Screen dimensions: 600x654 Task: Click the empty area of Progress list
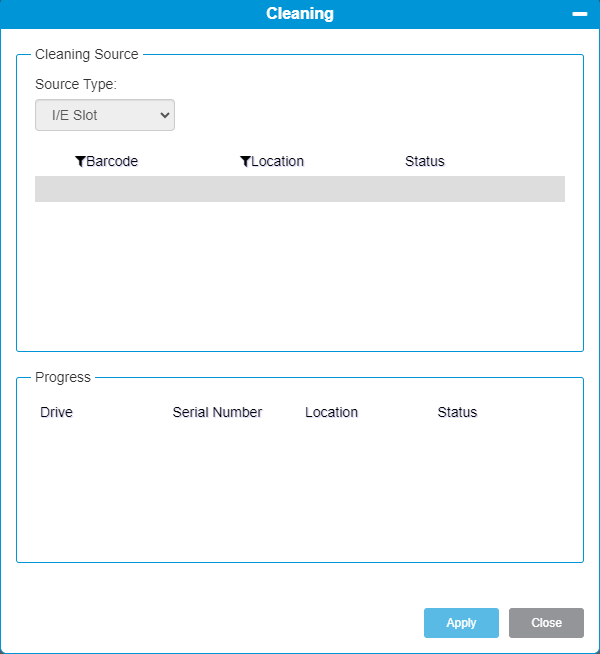[300, 490]
